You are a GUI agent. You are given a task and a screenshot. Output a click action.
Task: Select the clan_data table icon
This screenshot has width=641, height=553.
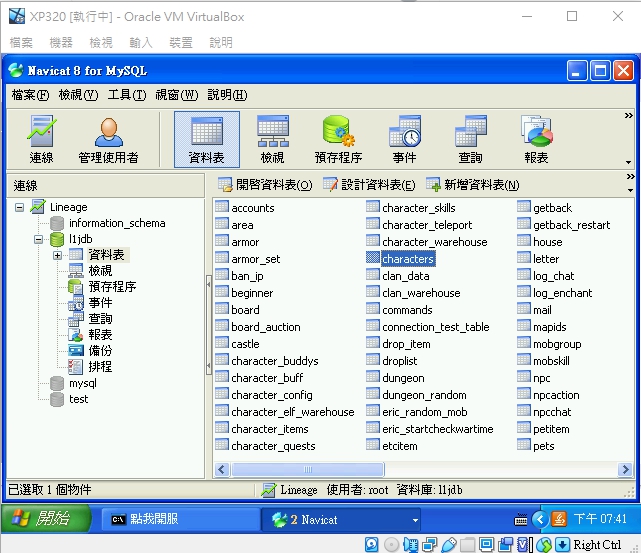coord(373,275)
